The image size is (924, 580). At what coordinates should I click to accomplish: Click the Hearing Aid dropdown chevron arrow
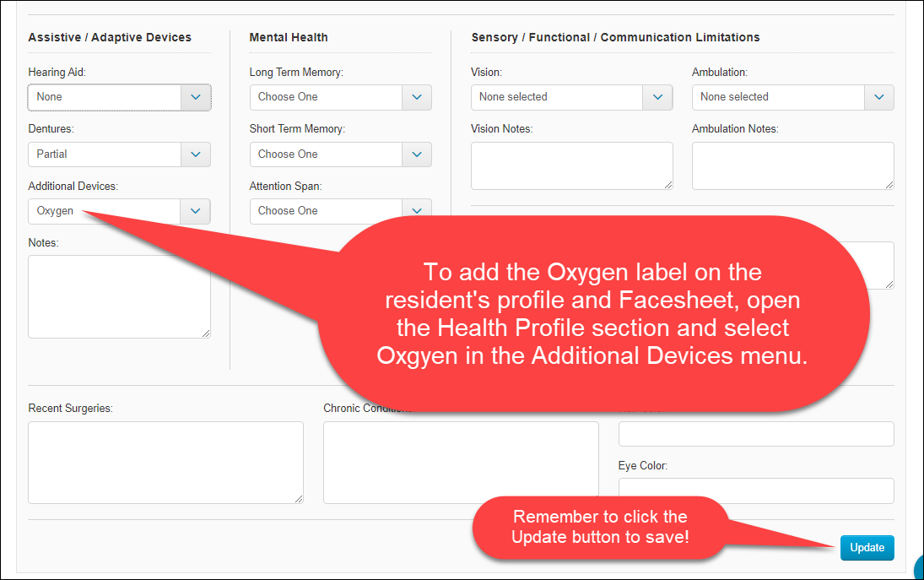pyautogui.click(x=196, y=97)
